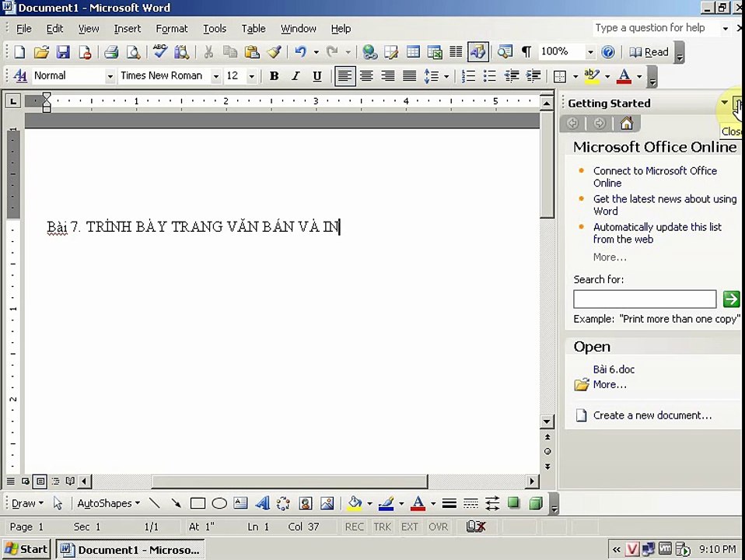Open Getting Started task pane dropdown

[724, 103]
